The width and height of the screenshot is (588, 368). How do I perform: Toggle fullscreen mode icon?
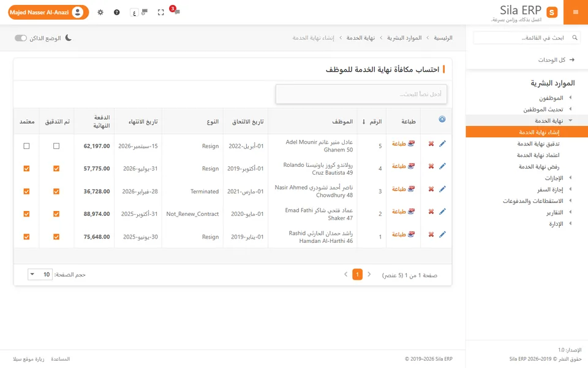pyautogui.click(x=161, y=12)
